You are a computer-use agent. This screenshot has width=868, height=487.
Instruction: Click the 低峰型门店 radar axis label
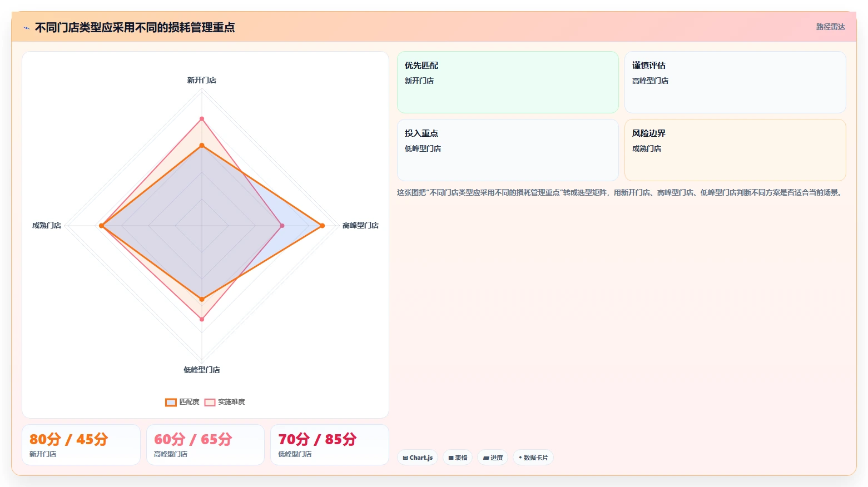(202, 370)
